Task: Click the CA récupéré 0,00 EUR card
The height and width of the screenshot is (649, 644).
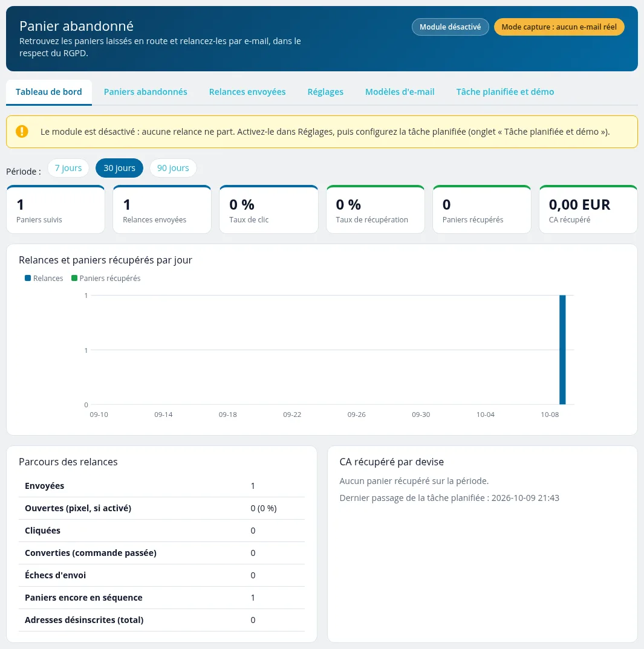Action: (x=588, y=210)
